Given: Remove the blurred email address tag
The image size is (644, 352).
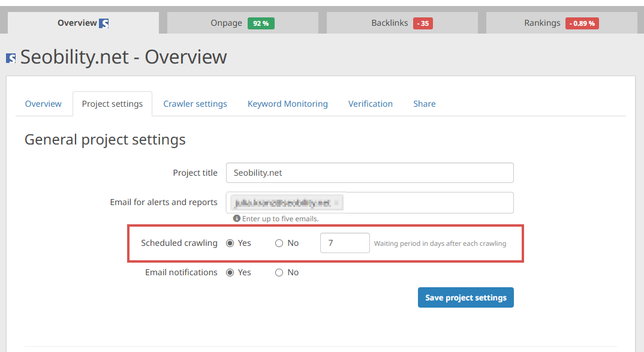Looking at the screenshot, I should (336, 203).
